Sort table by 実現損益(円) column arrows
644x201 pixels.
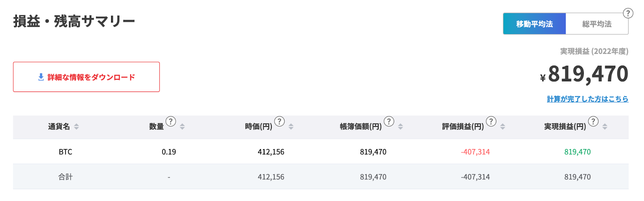pyautogui.click(x=604, y=126)
